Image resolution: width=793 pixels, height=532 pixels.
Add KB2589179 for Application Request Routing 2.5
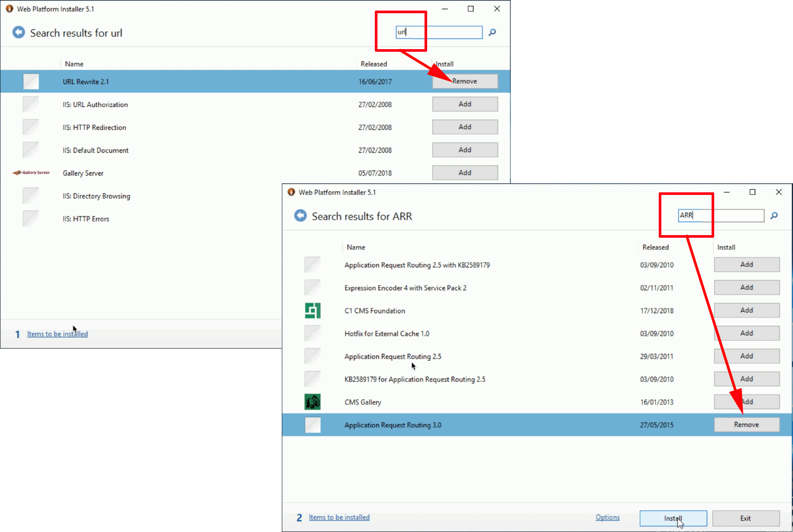click(746, 379)
